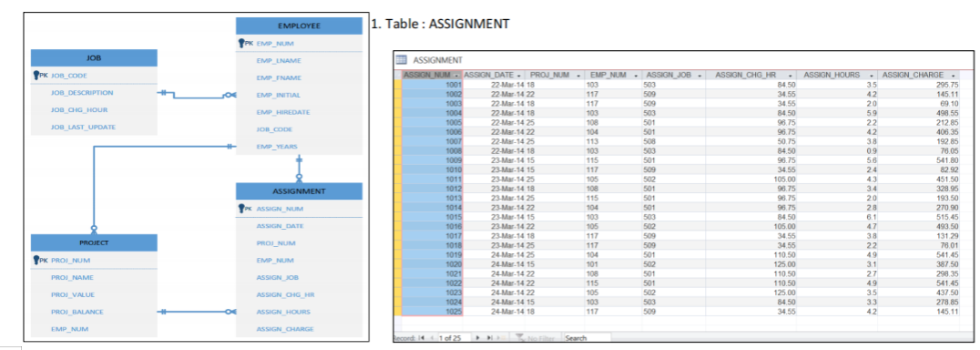Click JOB_DESCRIPTION field in JOB entity

[82, 92]
